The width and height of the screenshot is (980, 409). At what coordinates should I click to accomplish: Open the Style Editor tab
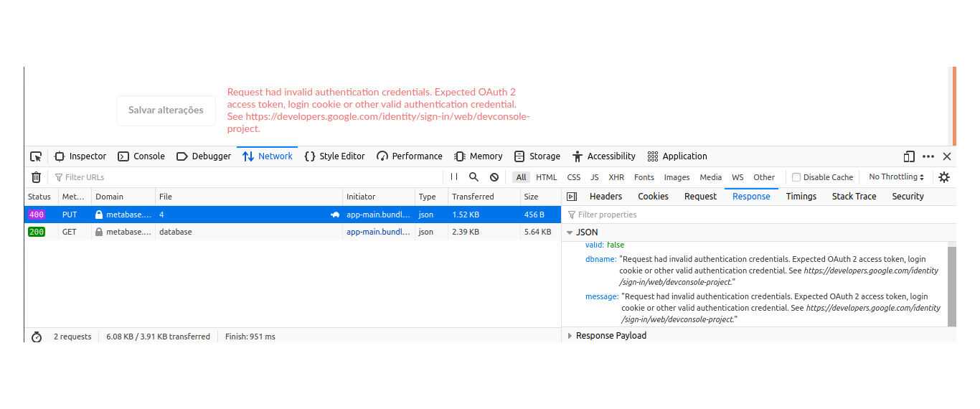pyautogui.click(x=334, y=156)
